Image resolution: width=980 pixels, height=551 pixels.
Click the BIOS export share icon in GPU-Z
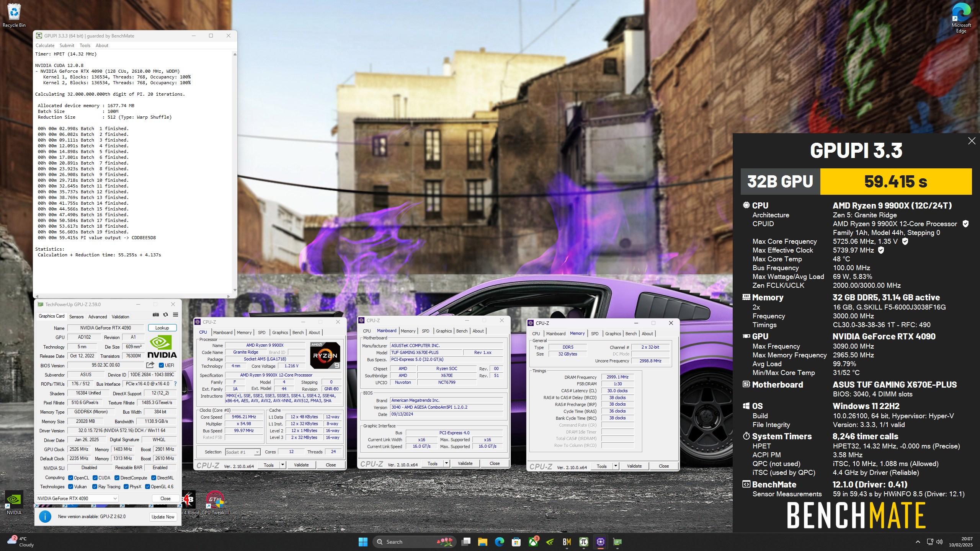pos(150,365)
